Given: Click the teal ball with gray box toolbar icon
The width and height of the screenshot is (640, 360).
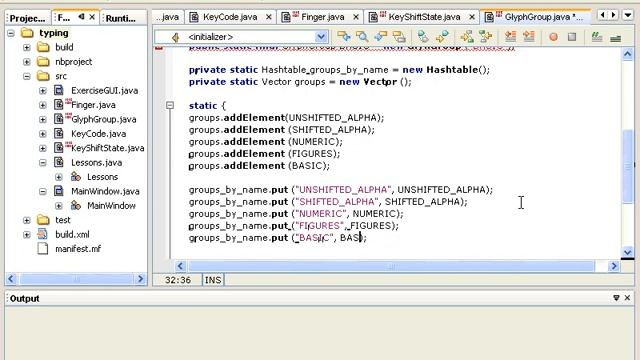Looking at the screenshot, I should 423,37.
